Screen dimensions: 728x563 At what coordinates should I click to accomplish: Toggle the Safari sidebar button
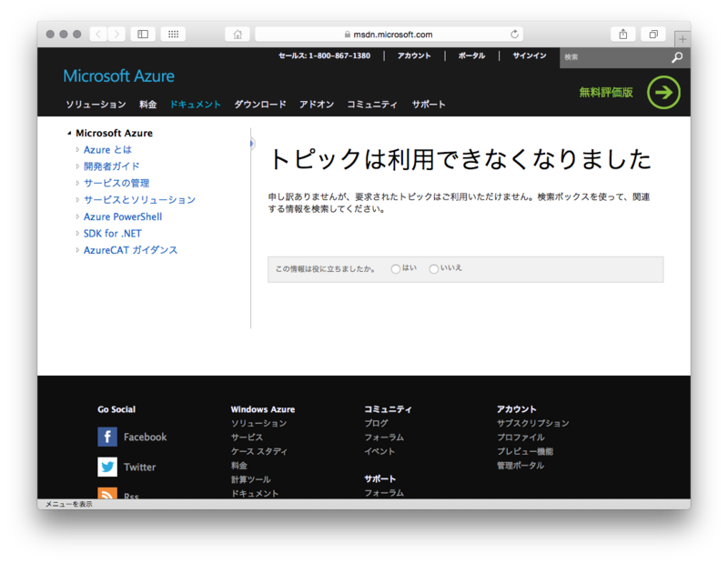point(143,34)
